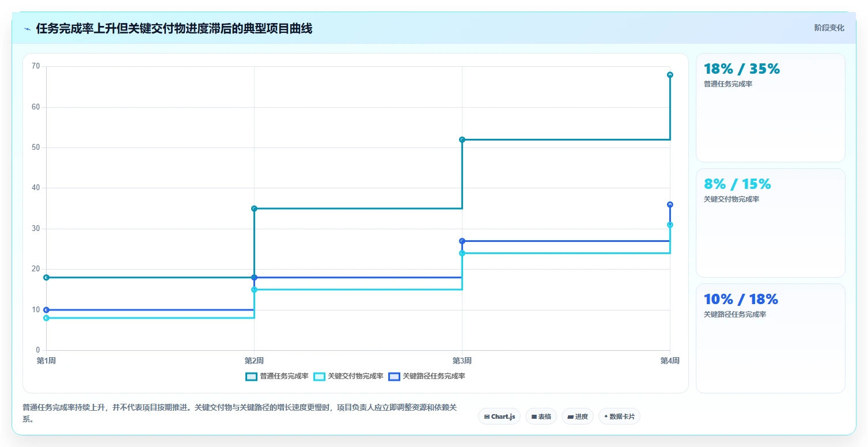This screenshot has height=447, width=868.
Task: Click the 关键交付物完成率 caption in the stat card
Action: (x=731, y=199)
